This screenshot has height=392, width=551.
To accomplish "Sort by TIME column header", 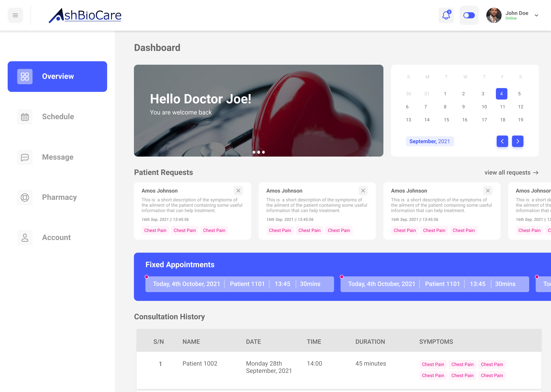I will 314,342.
